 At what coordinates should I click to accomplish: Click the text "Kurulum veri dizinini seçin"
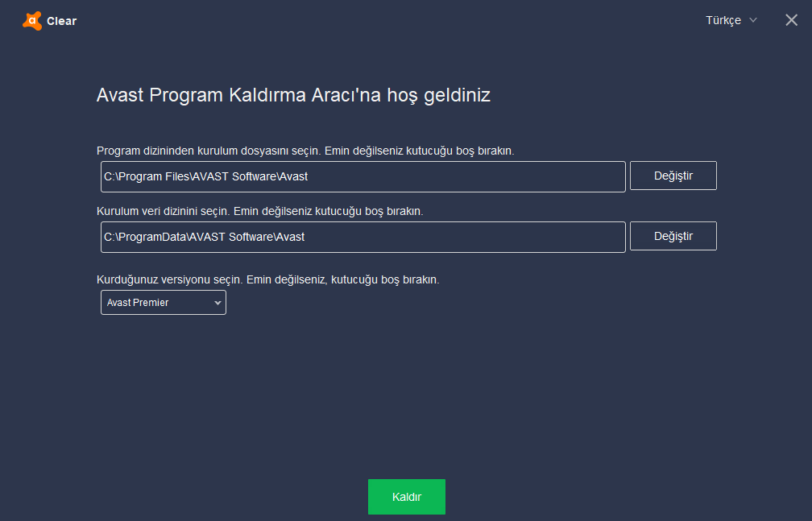(x=163, y=211)
